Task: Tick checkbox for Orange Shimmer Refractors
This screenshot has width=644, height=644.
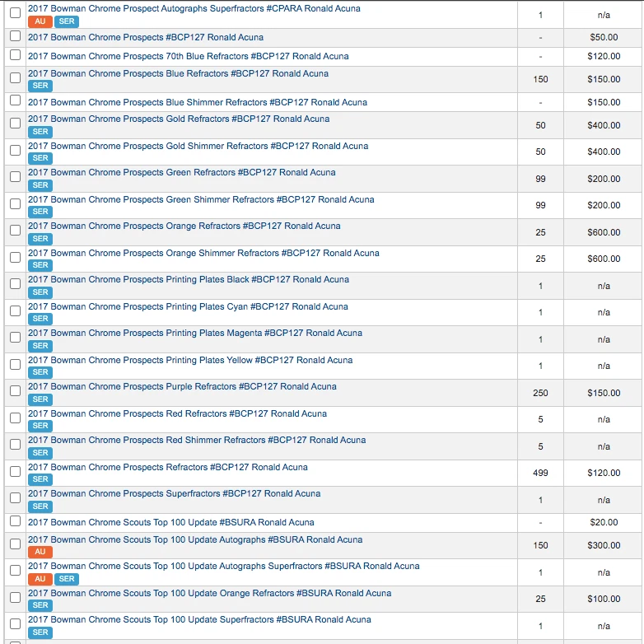Action: (x=15, y=257)
